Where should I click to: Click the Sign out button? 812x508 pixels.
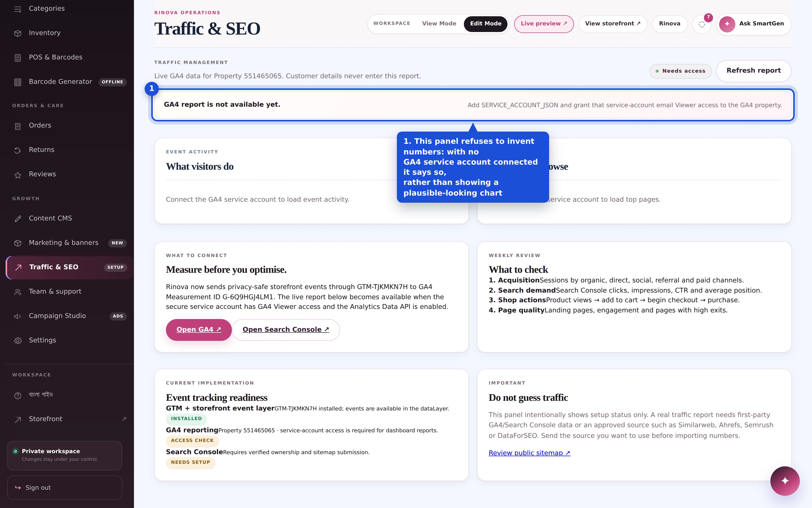(x=64, y=487)
